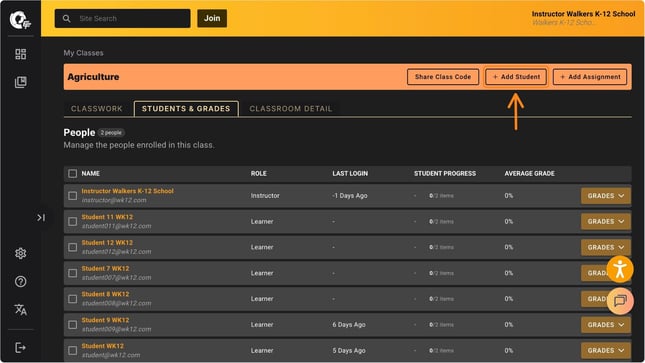Viewport: 645px width, 363px height.
Task: Open Grades dropdown for Student 7 WK12
Action: (594, 273)
